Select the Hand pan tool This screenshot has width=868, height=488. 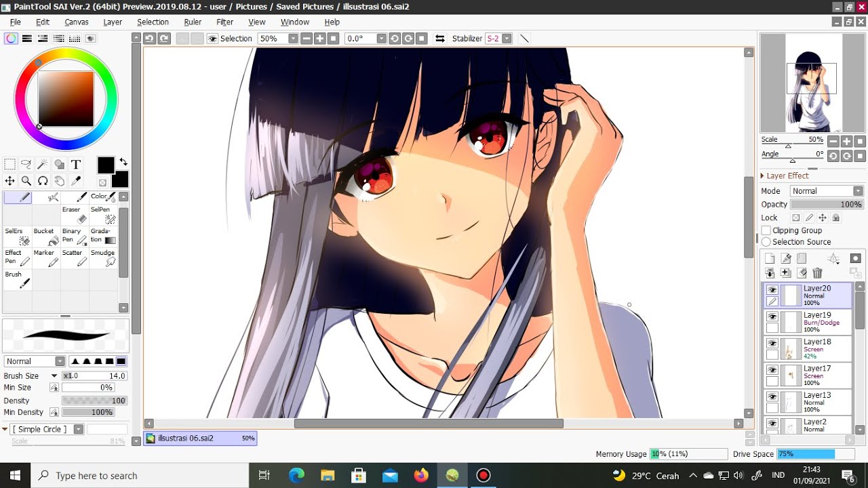tap(59, 181)
